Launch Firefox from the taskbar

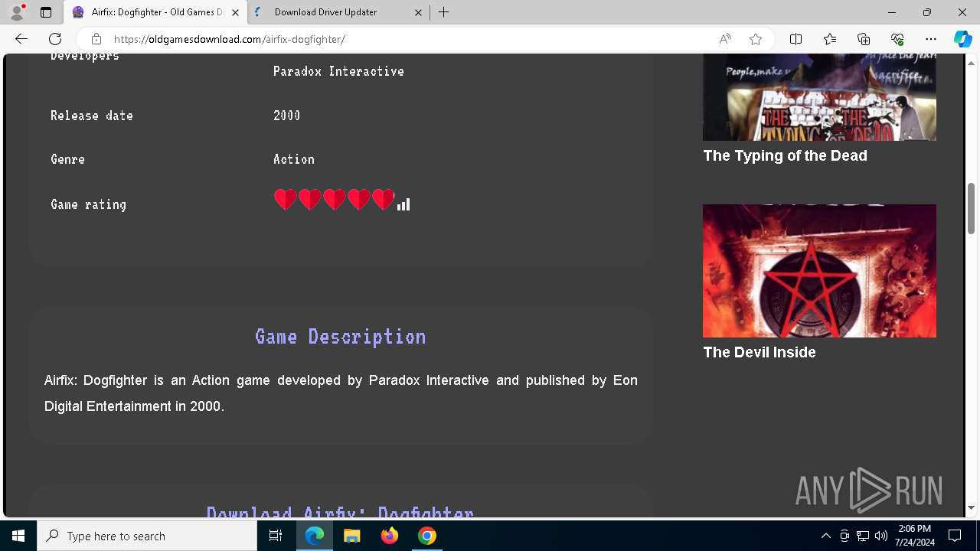pos(389,536)
